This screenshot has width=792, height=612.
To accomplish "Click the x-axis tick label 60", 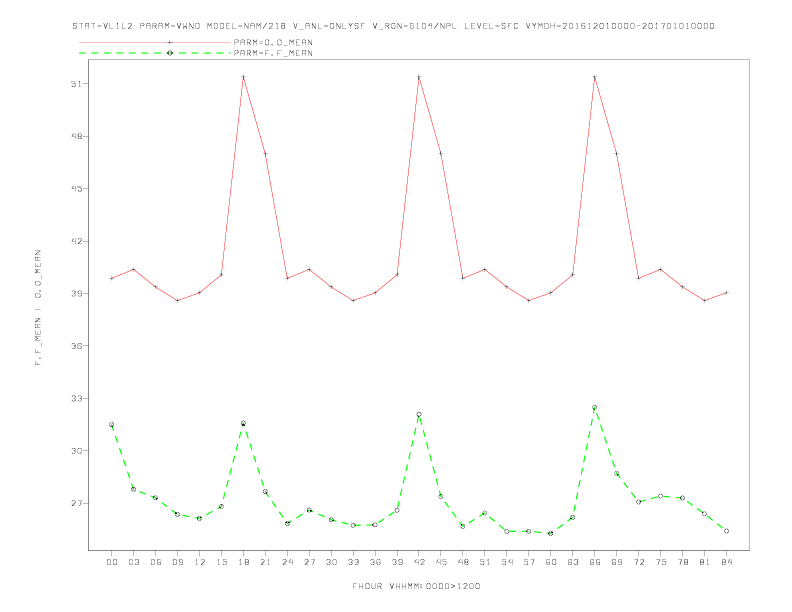I will 551,562.
